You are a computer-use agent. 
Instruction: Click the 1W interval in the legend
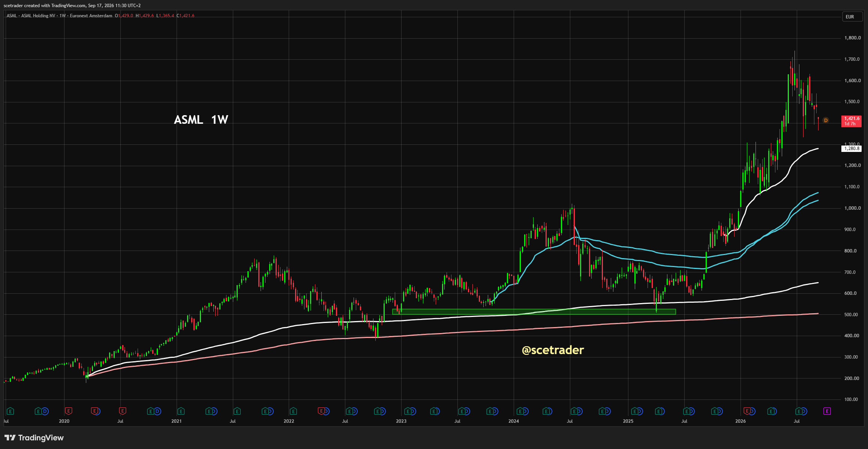62,16
